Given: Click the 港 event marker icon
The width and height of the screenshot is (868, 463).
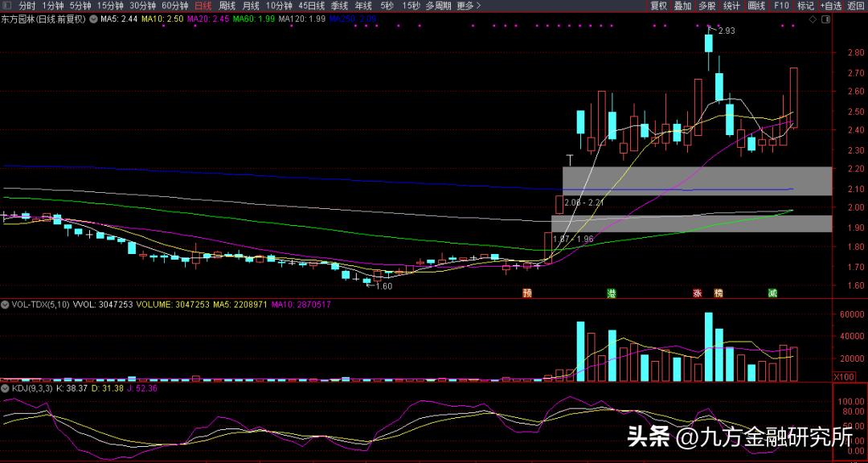Looking at the screenshot, I should [x=612, y=292].
